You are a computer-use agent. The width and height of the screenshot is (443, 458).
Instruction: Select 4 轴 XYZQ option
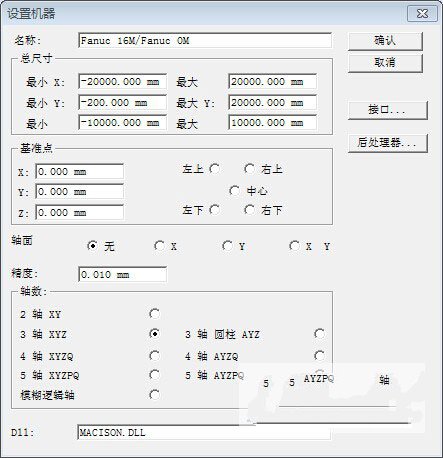tap(154, 356)
